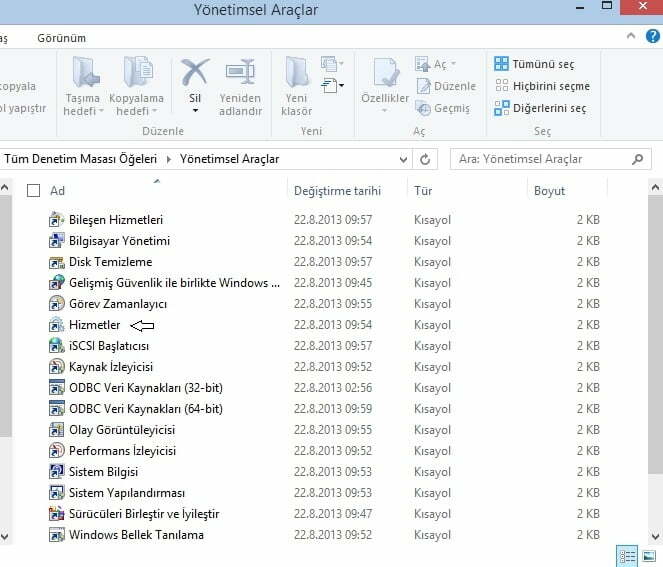Sort by the Ad column header
This screenshot has height=567, width=663.
coord(156,191)
